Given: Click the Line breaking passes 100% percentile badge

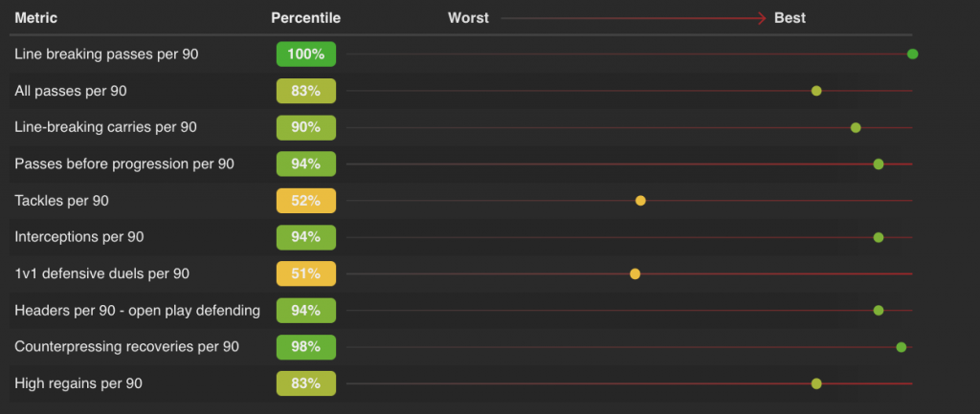Looking at the screenshot, I should [305, 54].
